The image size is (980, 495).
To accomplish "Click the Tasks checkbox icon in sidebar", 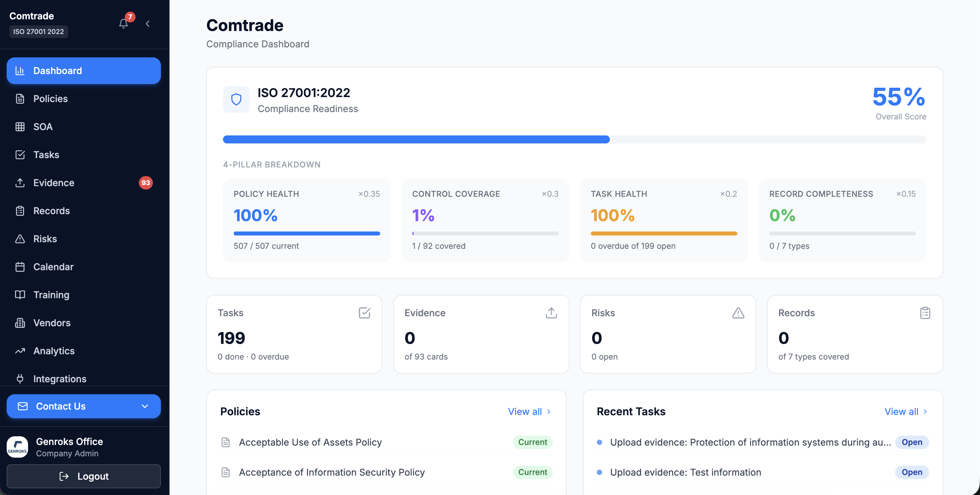I will tap(20, 155).
